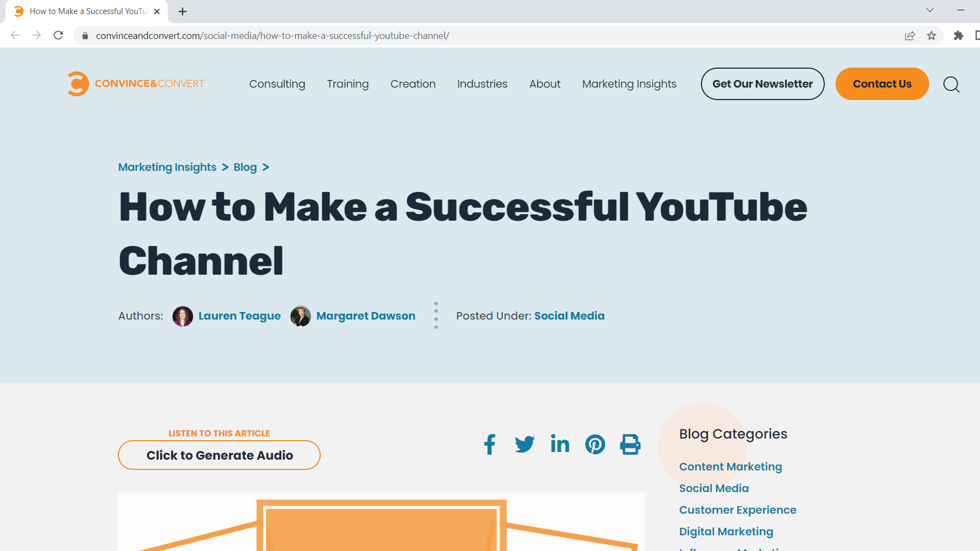The width and height of the screenshot is (980, 551).
Task: Click the browser forward arrow
Action: coord(37,35)
